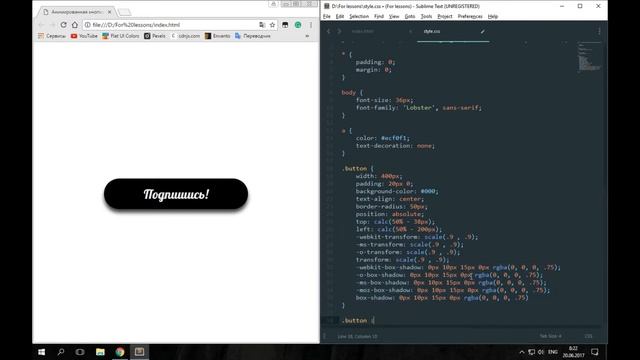Open the Windows Start menu

point(41,352)
